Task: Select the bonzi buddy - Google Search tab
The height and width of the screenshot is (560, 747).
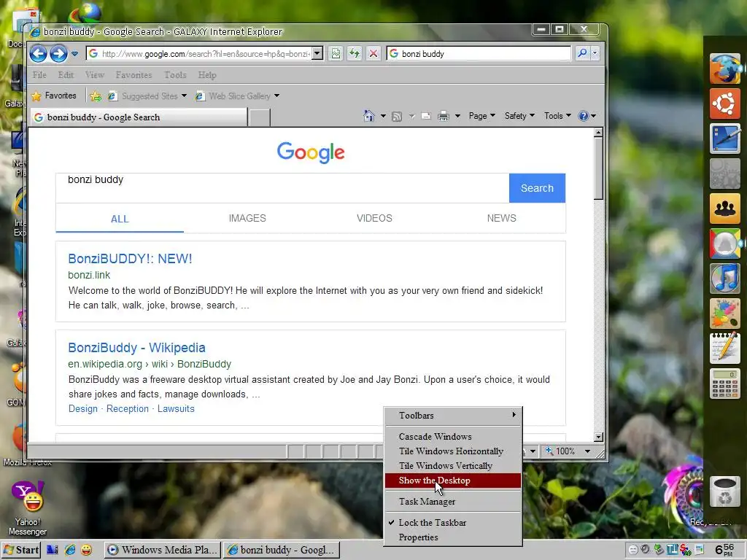Action: click(x=139, y=117)
